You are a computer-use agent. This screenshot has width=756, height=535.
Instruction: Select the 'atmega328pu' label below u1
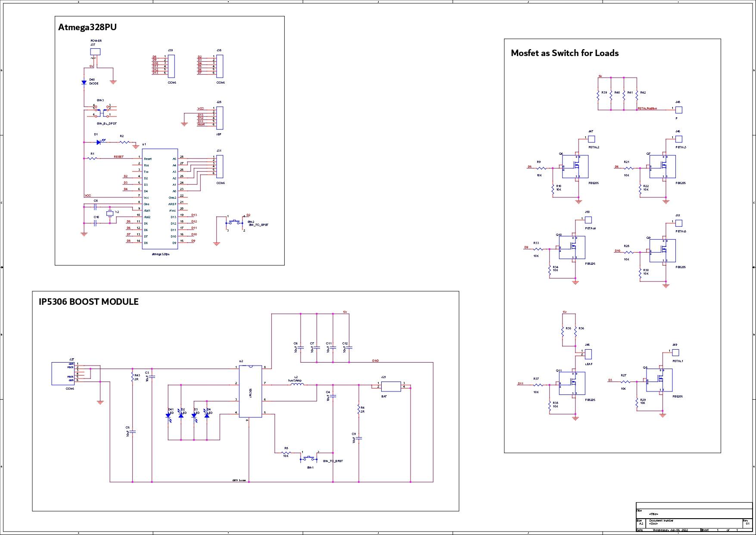(x=161, y=254)
